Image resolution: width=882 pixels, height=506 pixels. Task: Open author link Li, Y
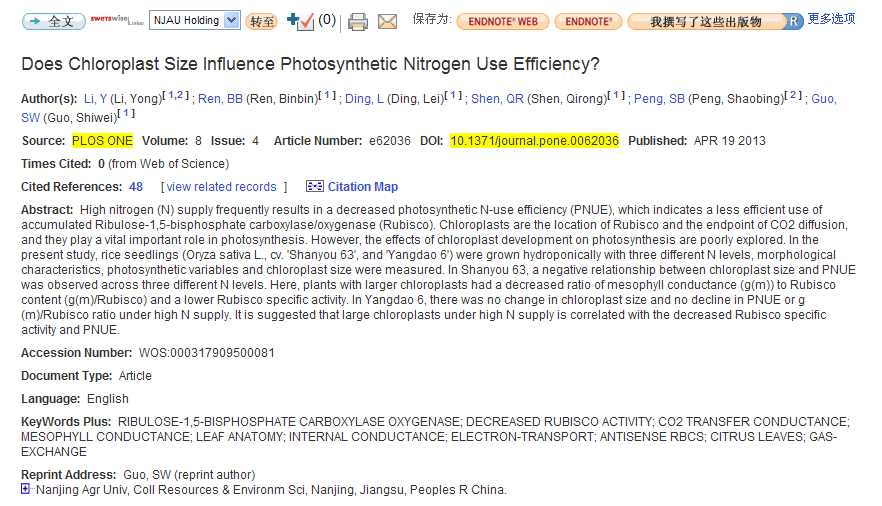coord(95,98)
